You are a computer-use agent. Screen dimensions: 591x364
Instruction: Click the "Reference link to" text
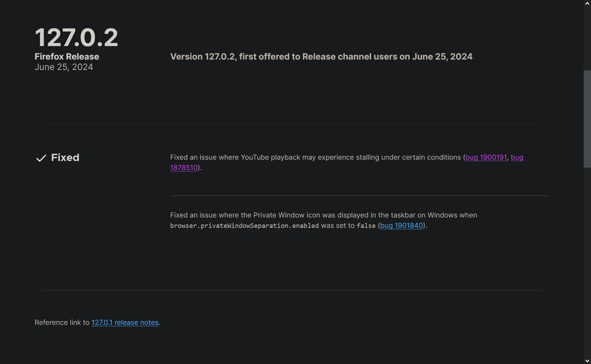tap(62, 322)
